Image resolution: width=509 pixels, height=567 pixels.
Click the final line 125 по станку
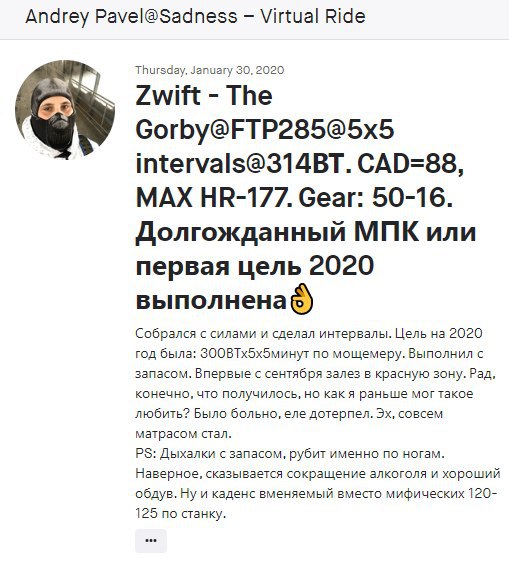tap(180, 514)
